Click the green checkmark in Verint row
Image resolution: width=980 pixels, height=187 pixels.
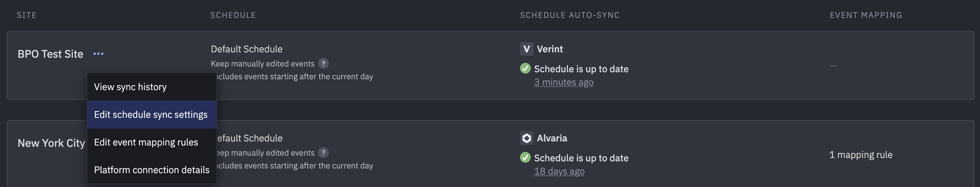click(x=525, y=69)
